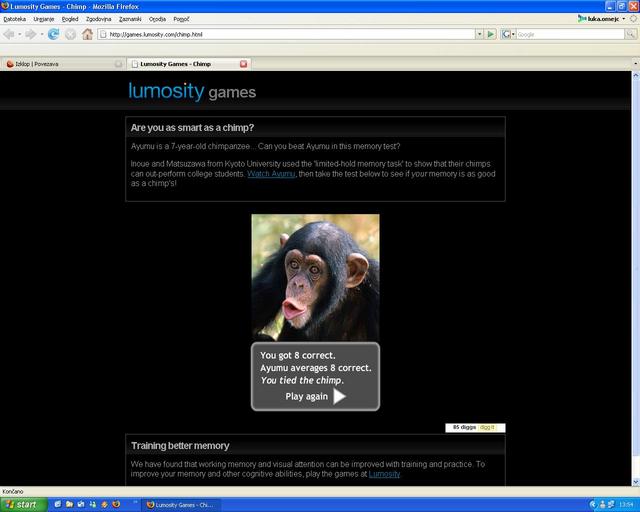
Task: Click the "Ayumu averages 8 correct." text
Action: pyautogui.click(x=316, y=368)
